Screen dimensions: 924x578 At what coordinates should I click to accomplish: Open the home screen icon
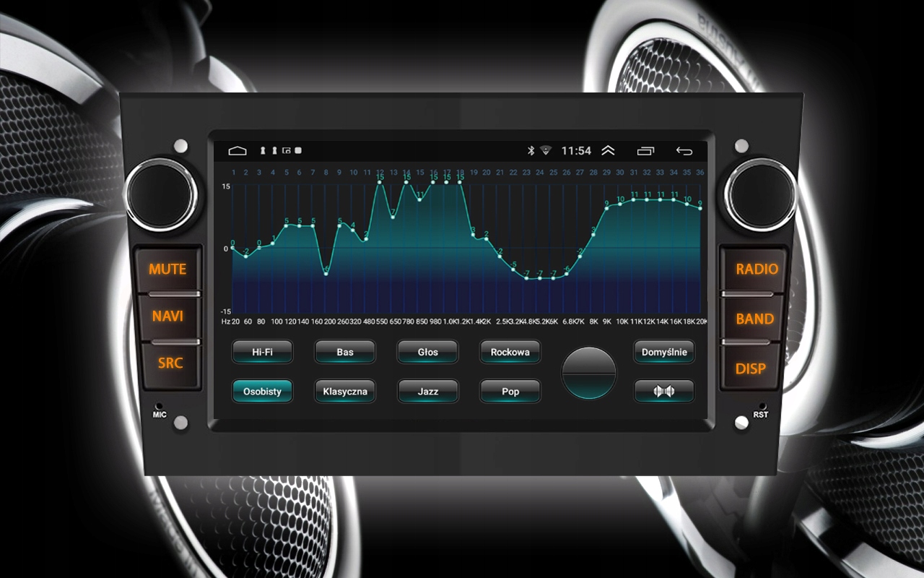click(x=237, y=150)
